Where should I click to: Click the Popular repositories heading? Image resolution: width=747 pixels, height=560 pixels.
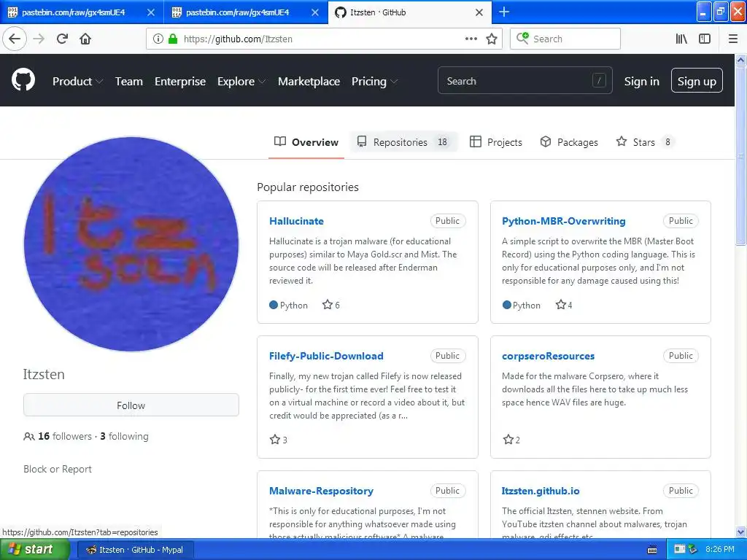coord(308,187)
